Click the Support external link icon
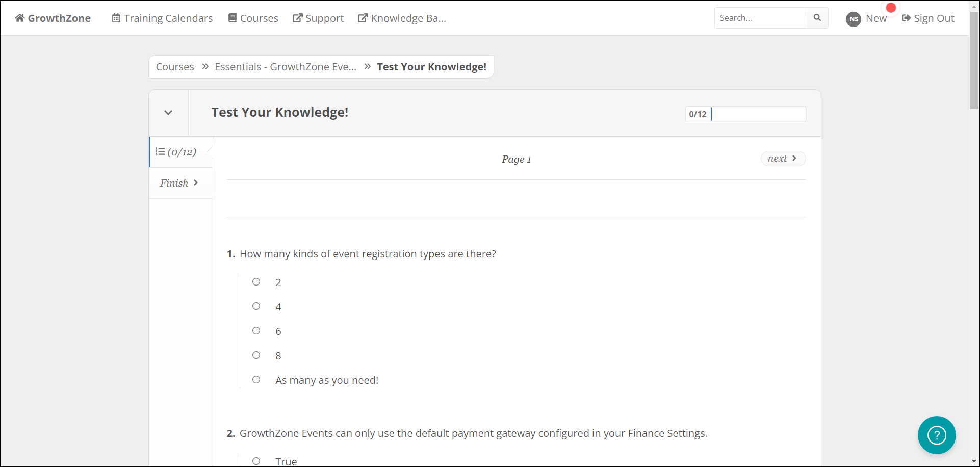The height and width of the screenshot is (467, 980). pyautogui.click(x=297, y=18)
